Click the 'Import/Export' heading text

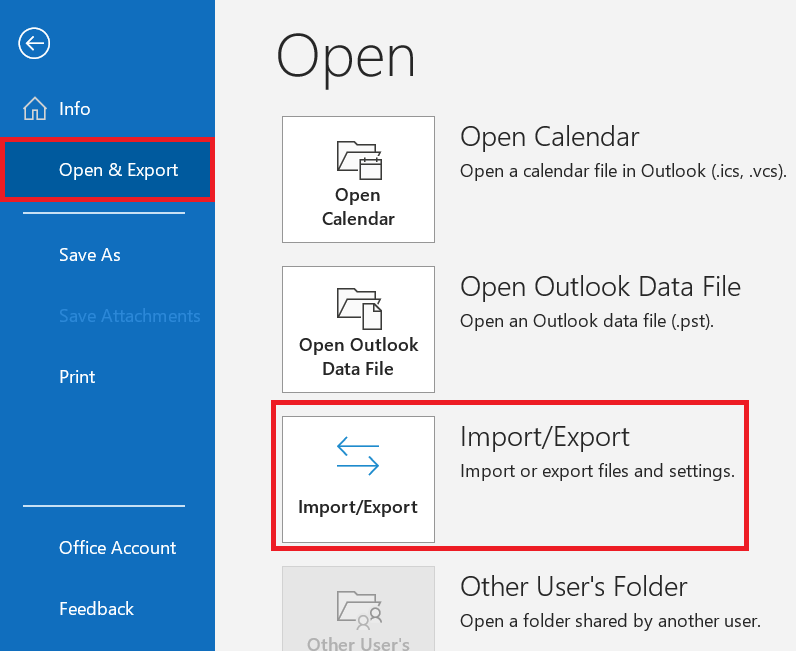(545, 437)
